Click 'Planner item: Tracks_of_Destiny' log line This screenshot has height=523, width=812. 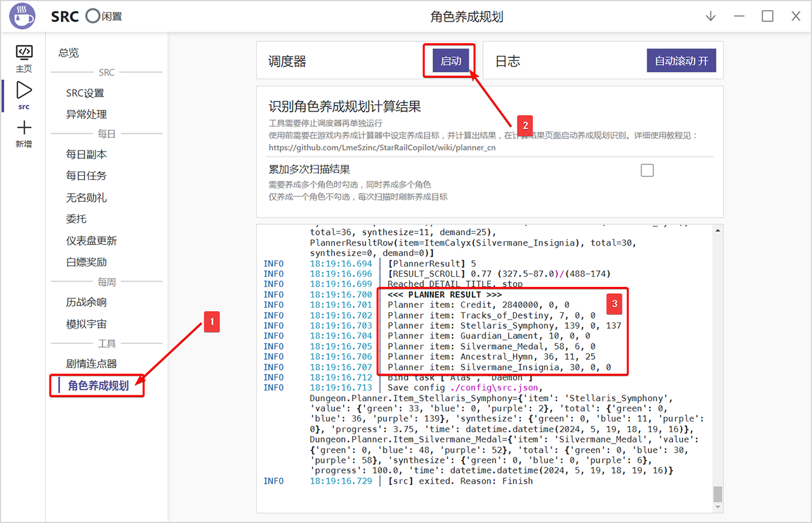click(492, 315)
